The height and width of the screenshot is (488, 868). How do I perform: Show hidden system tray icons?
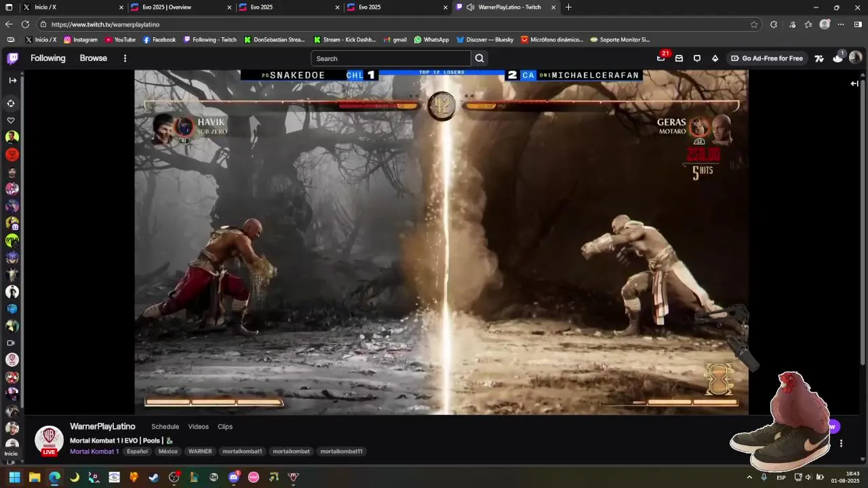(x=749, y=477)
